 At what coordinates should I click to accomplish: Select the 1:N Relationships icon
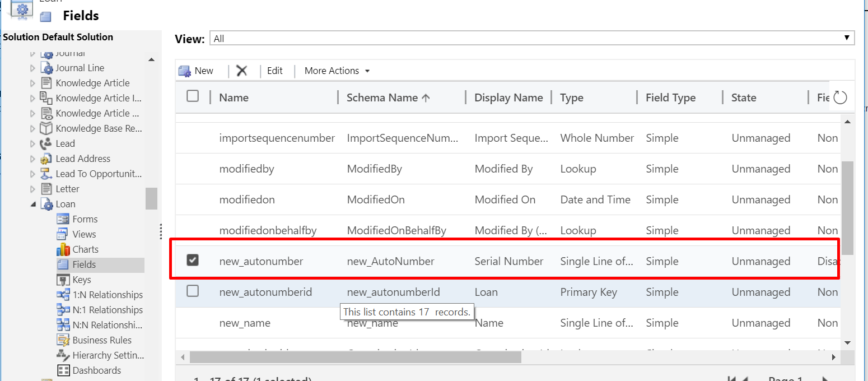63,295
